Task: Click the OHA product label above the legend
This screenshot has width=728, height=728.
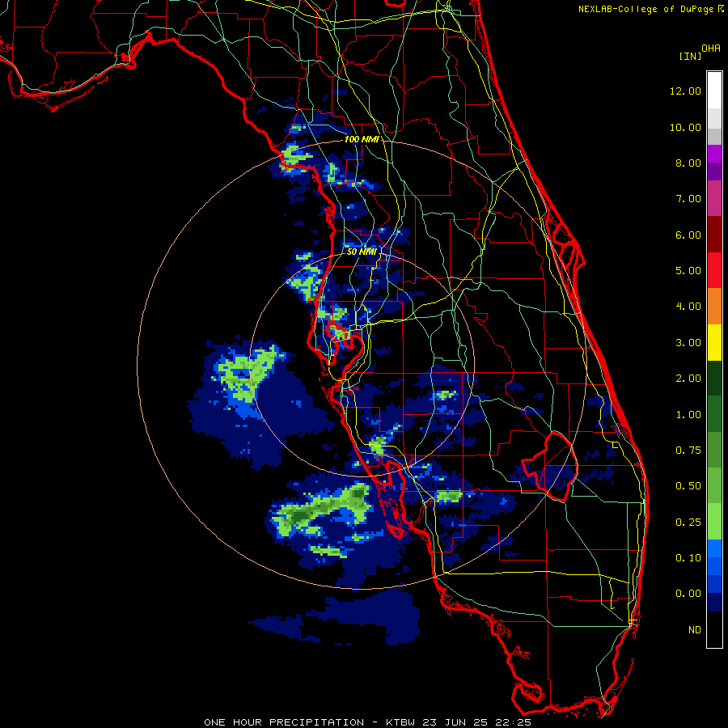Action: pos(711,49)
